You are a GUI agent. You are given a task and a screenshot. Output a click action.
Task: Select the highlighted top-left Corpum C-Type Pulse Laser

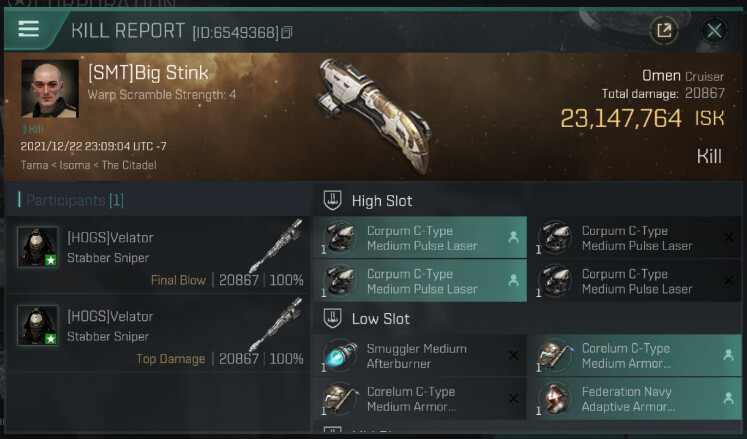tap(421, 238)
